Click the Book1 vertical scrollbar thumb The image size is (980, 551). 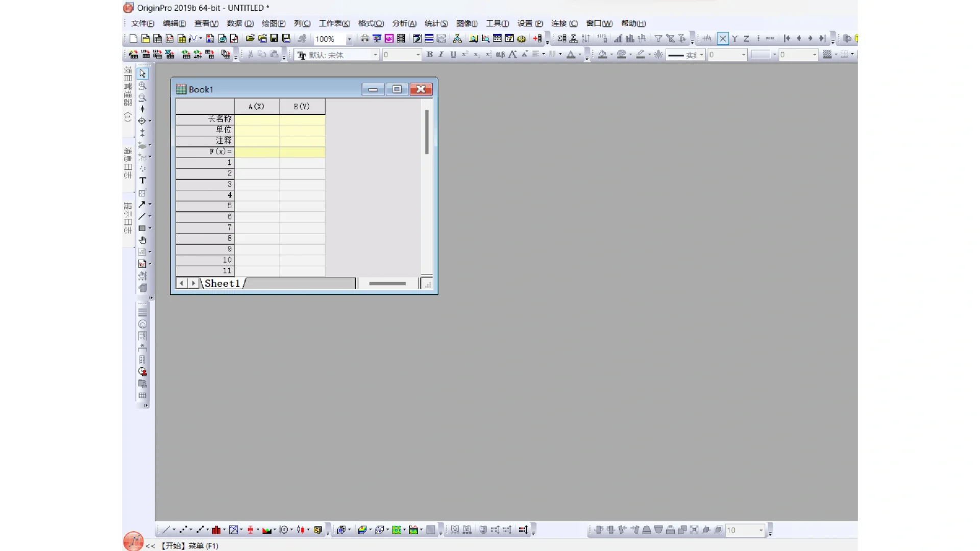click(427, 132)
